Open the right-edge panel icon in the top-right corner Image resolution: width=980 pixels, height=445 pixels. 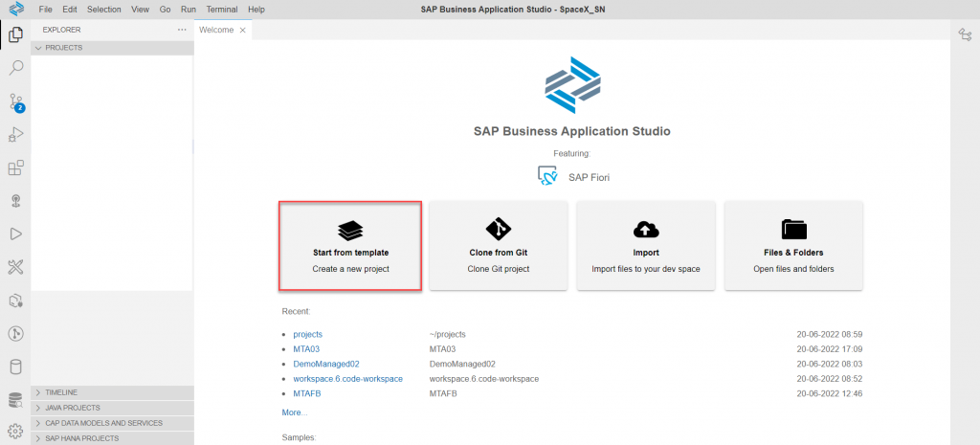[x=964, y=35]
